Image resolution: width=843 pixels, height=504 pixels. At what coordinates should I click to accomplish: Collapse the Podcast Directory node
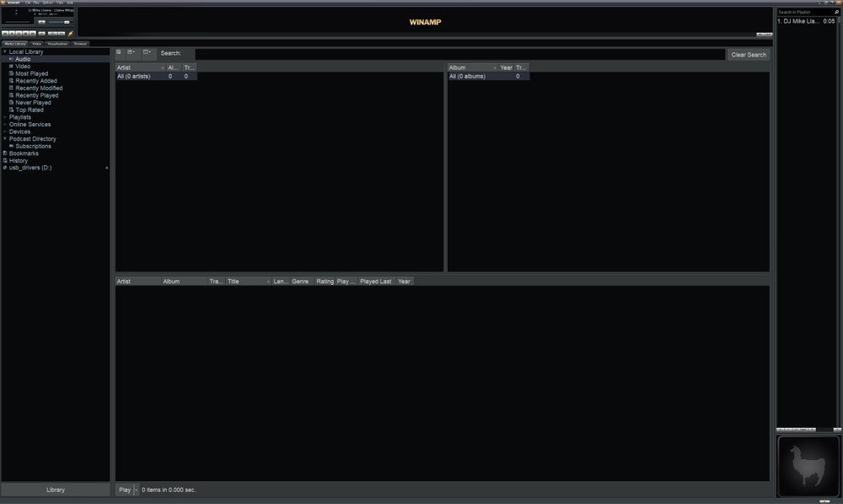[x=5, y=138]
